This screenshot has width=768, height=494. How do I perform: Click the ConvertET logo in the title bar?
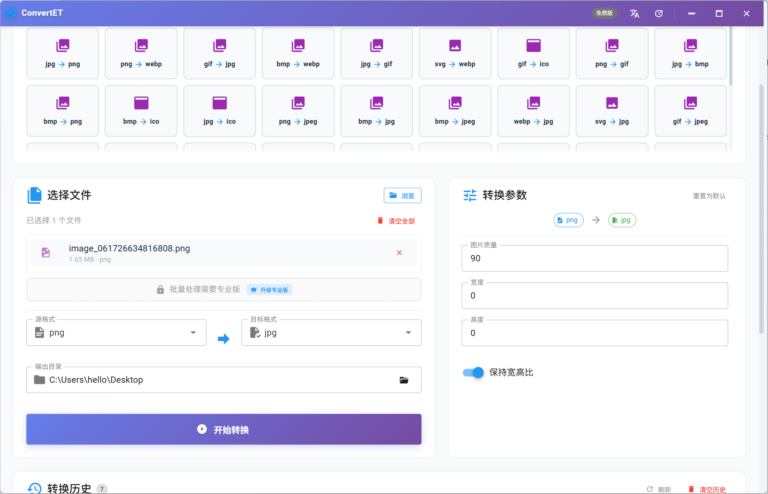[x=10, y=13]
